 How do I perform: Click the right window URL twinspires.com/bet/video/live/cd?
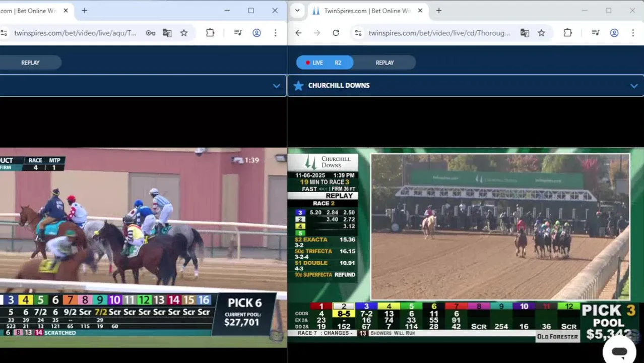(439, 33)
